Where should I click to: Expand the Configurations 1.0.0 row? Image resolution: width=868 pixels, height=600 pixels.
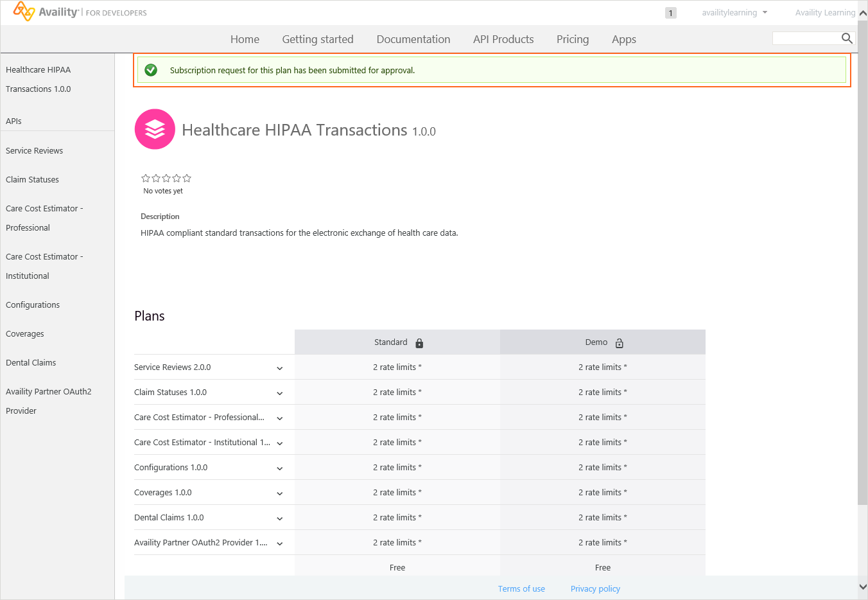pyautogui.click(x=280, y=468)
